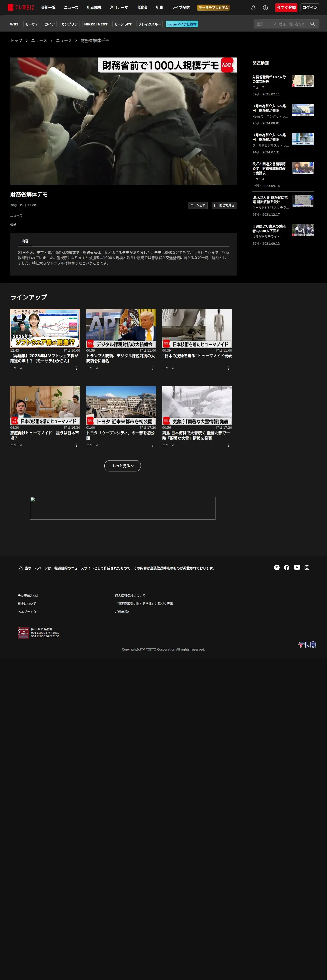Select the カンブリア program tag
This screenshot has width=327, height=980.
pos(69,24)
